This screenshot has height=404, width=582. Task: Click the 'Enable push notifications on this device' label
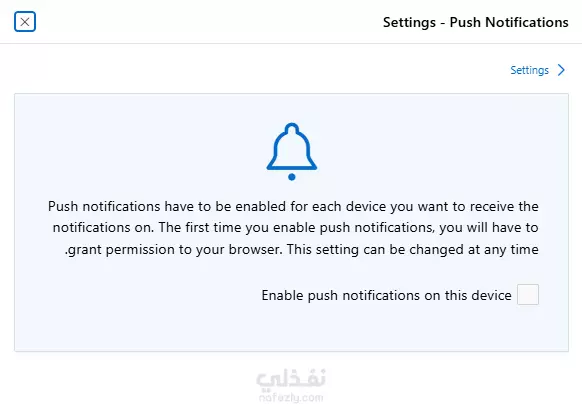click(x=386, y=296)
